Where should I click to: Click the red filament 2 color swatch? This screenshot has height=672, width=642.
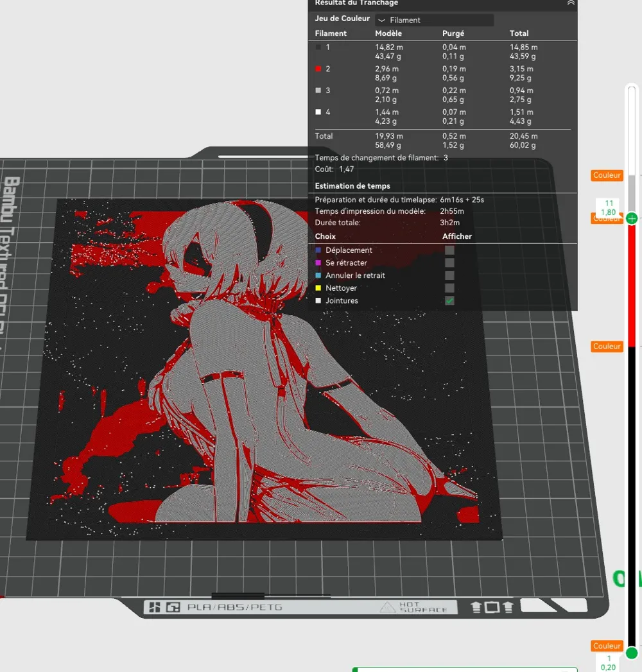(318, 69)
